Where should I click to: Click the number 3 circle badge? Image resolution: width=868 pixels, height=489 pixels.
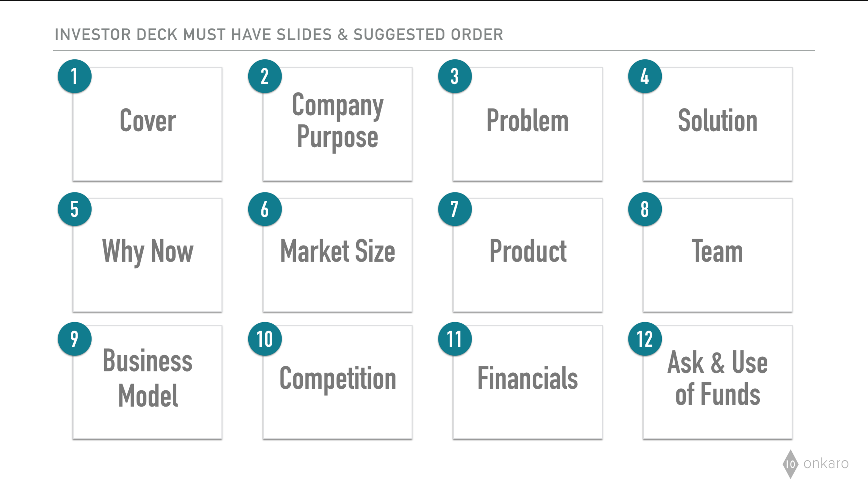[x=455, y=76]
